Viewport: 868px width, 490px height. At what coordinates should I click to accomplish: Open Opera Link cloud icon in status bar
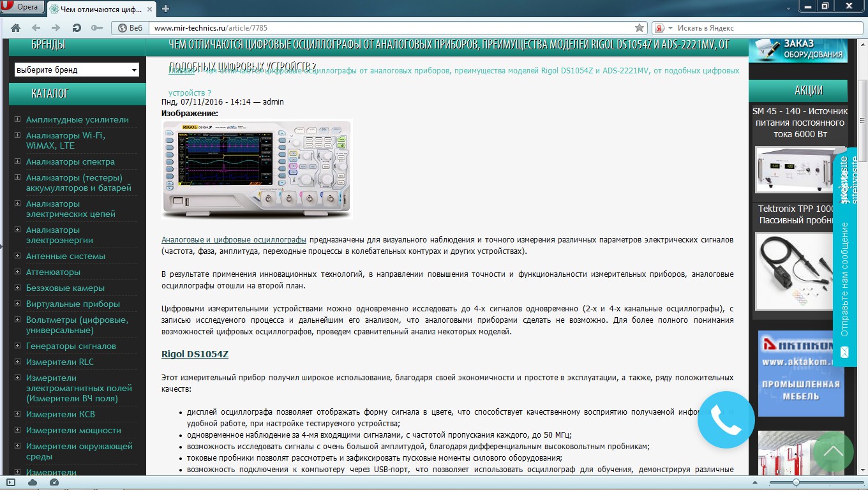click(33, 482)
